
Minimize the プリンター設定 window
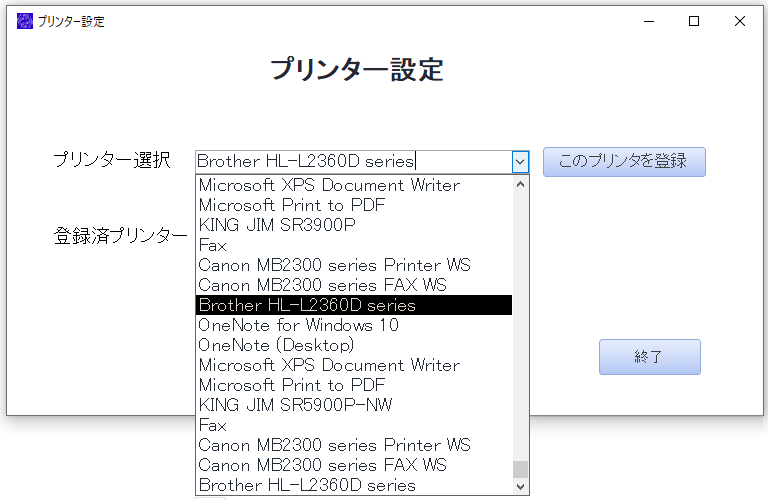click(x=649, y=21)
